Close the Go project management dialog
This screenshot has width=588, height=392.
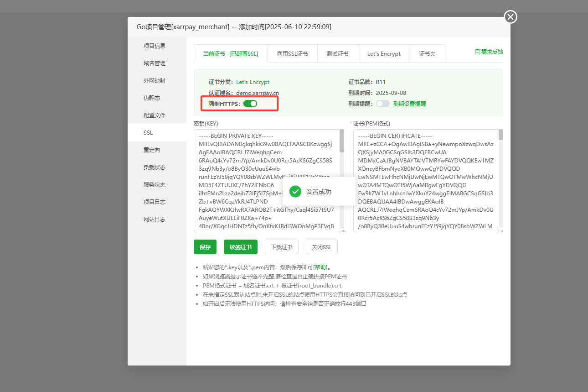[511, 17]
